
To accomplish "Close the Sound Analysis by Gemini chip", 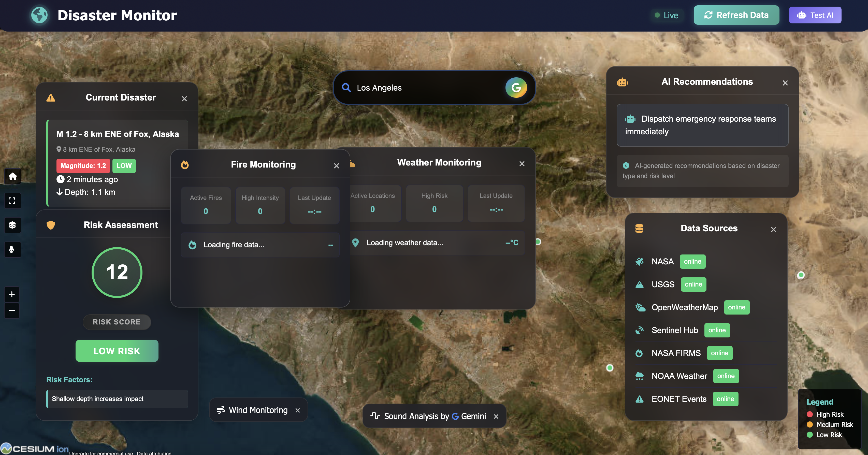I will click(x=496, y=416).
